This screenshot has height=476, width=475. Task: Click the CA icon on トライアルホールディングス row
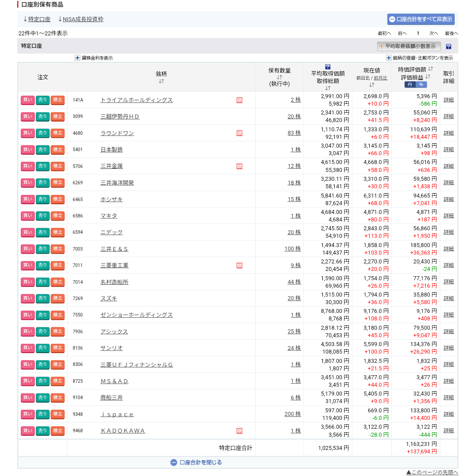tap(239, 100)
